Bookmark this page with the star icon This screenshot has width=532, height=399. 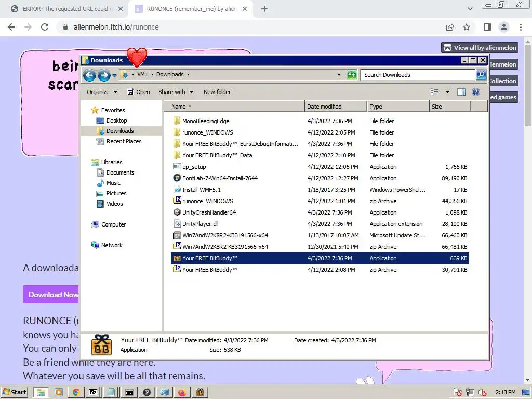(467, 27)
